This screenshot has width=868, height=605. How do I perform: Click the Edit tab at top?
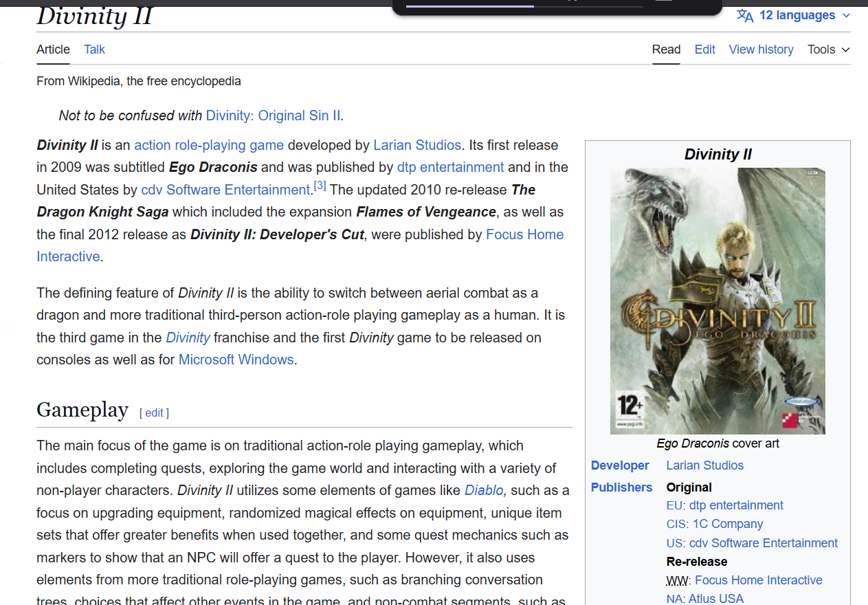click(704, 49)
